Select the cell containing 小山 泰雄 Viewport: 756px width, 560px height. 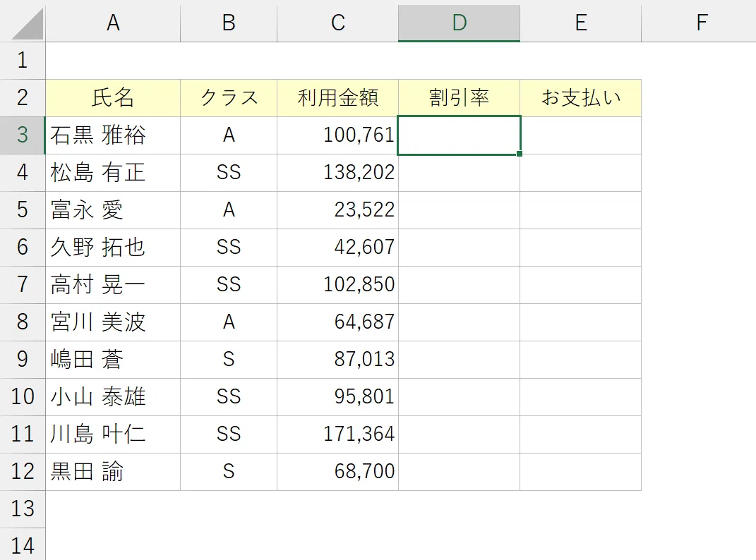pos(113,396)
